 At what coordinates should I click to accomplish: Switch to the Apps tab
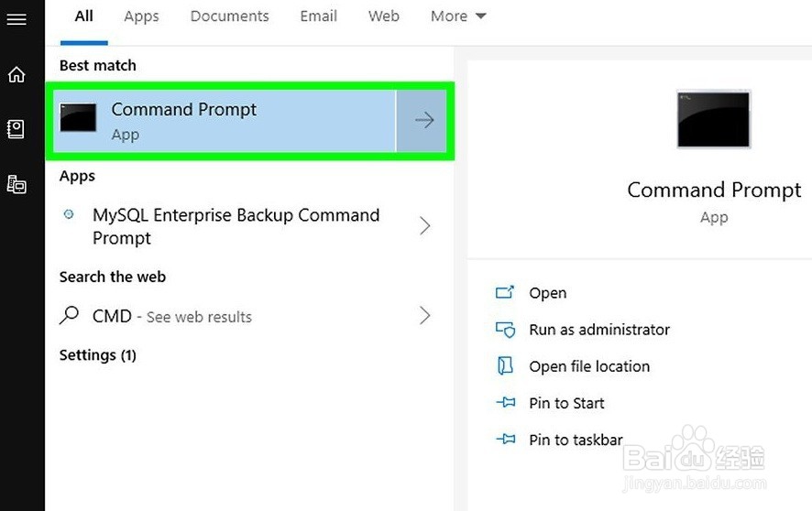coord(141,16)
